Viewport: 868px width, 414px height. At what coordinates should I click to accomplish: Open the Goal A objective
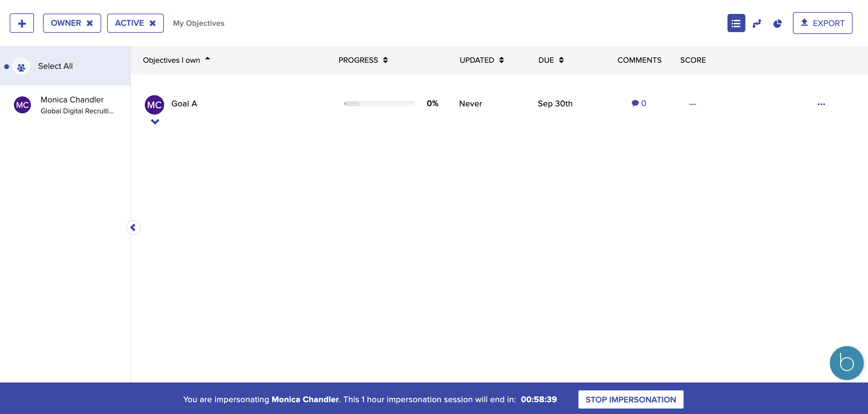184,104
